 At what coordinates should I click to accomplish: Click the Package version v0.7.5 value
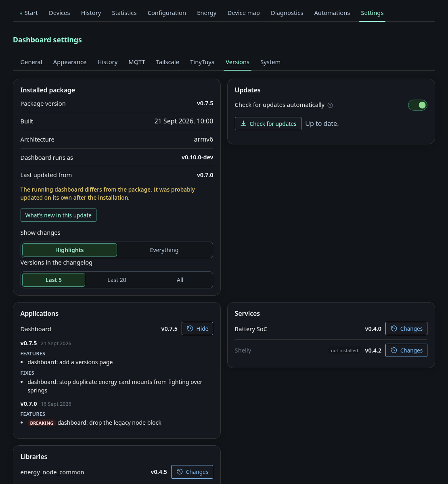[x=205, y=104]
